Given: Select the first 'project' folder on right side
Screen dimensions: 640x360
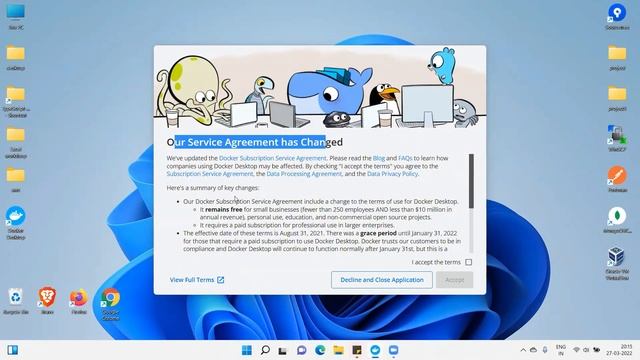Looking at the screenshot, I should [x=617, y=58].
